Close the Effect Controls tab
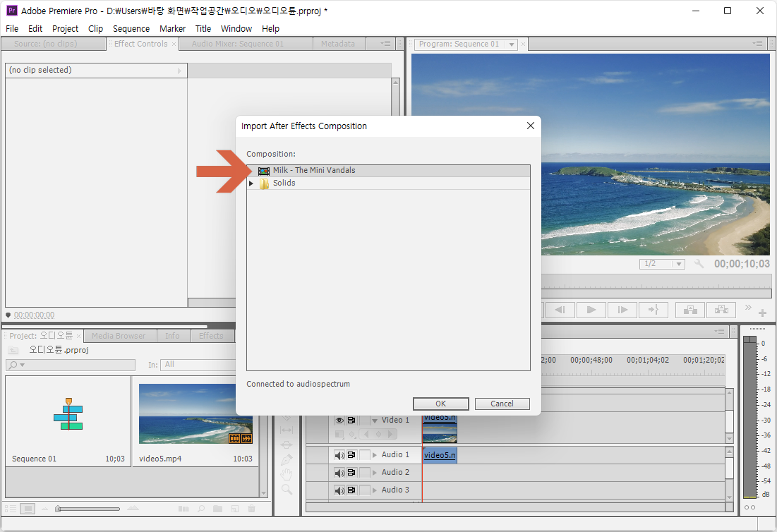This screenshot has height=532, width=777. click(x=174, y=44)
